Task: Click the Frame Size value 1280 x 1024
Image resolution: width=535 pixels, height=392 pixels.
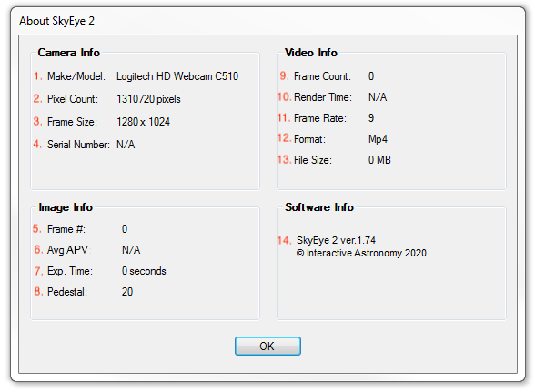Action: point(144,122)
